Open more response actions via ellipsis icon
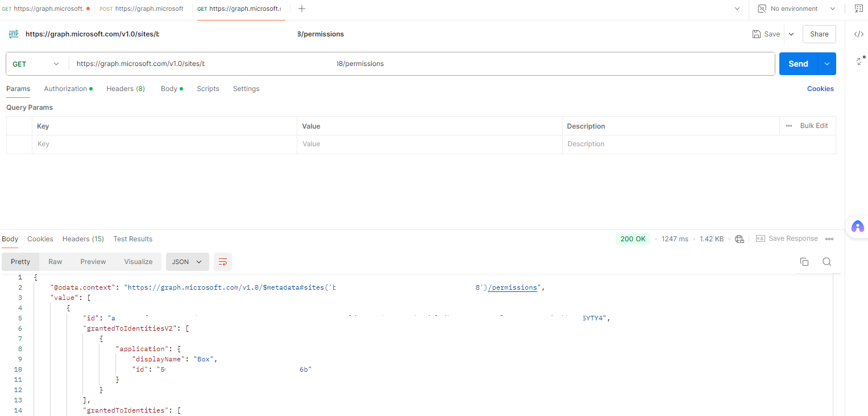Screen dimensions: 868x416 click(829, 238)
